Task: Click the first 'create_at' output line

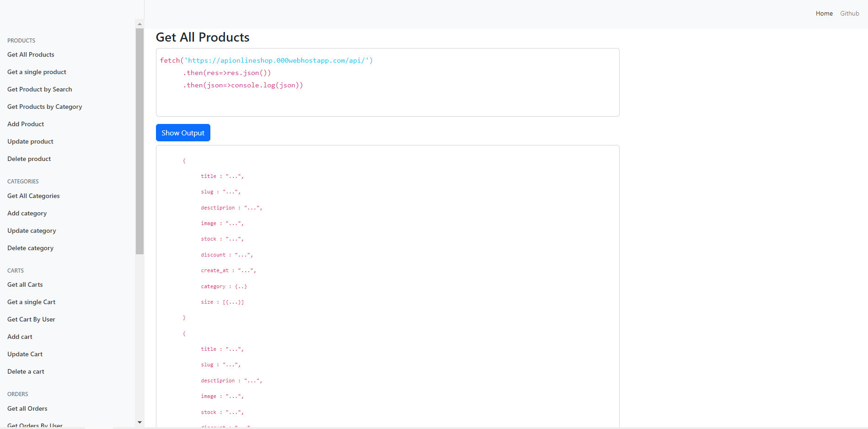Action: (x=228, y=270)
